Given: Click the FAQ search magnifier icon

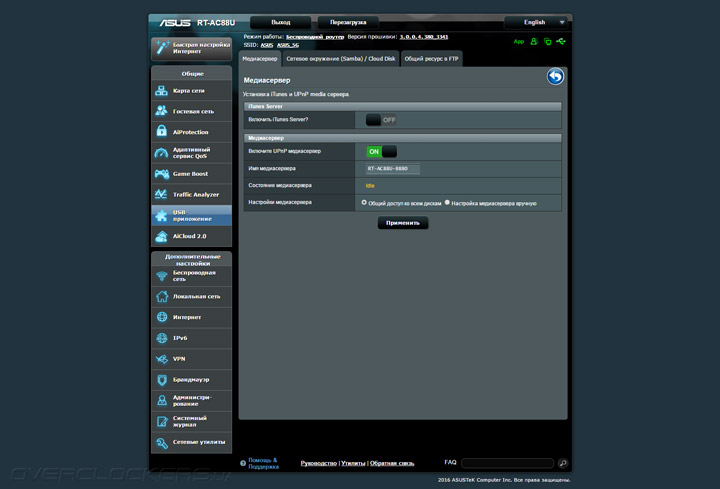Looking at the screenshot, I should tap(563, 464).
